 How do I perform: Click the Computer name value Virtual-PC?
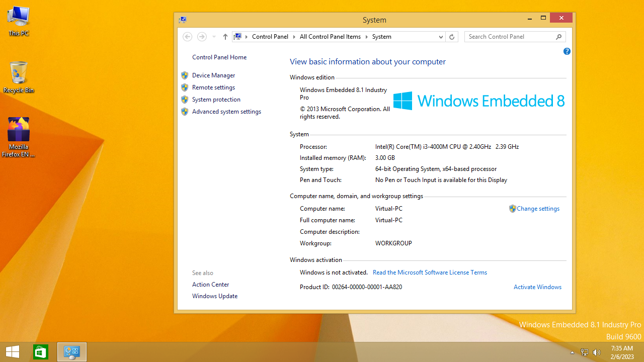[389, 209]
